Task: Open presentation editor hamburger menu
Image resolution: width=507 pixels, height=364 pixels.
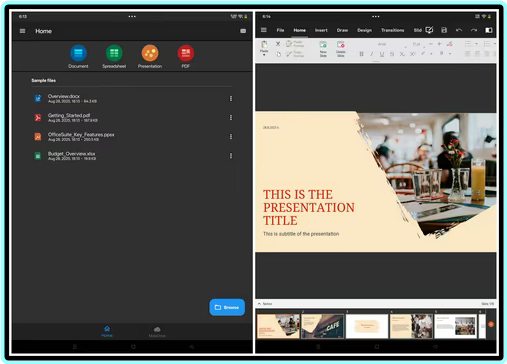Action: pyautogui.click(x=264, y=30)
